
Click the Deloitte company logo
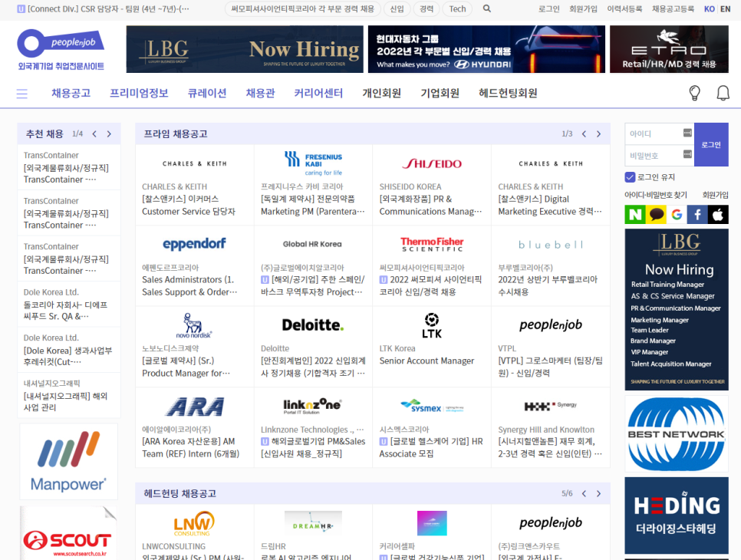313,324
